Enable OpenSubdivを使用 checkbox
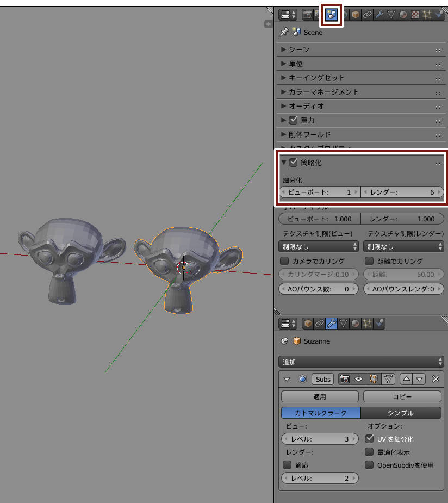The width and height of the screenshot is (448, 503). pos(369,465)
